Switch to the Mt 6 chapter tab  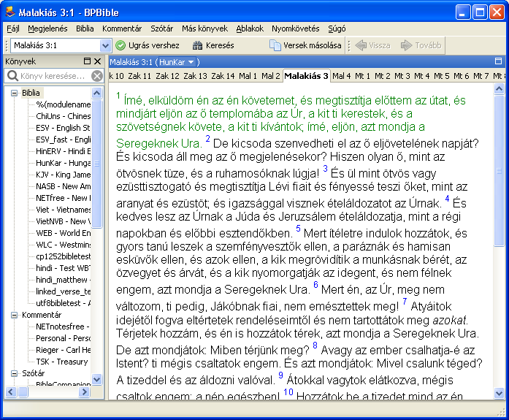[462, 76]
